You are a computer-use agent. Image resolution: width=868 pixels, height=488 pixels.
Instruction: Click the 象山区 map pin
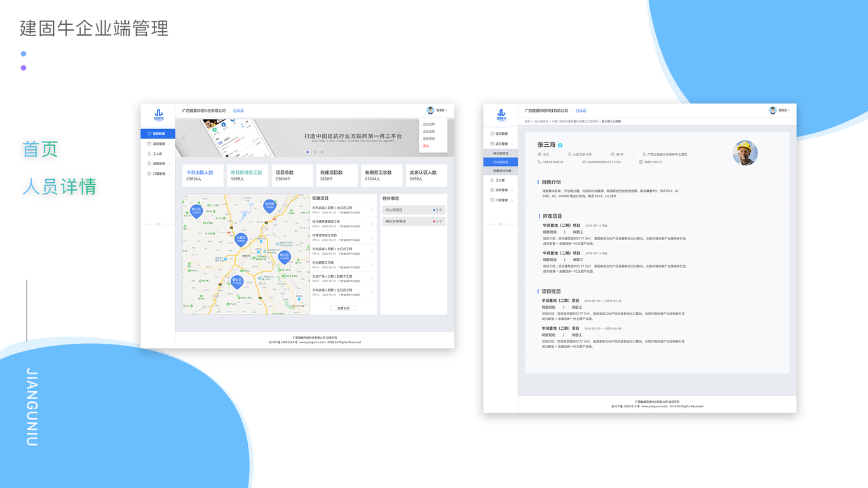[x=196, y=211]
